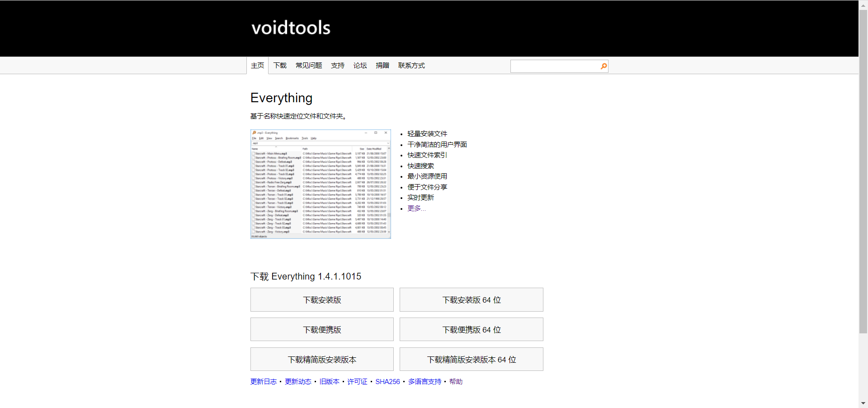Click the voidtools logo
Image resolution: width=868 pixels, height=408 pixels.
coord(291,28)
